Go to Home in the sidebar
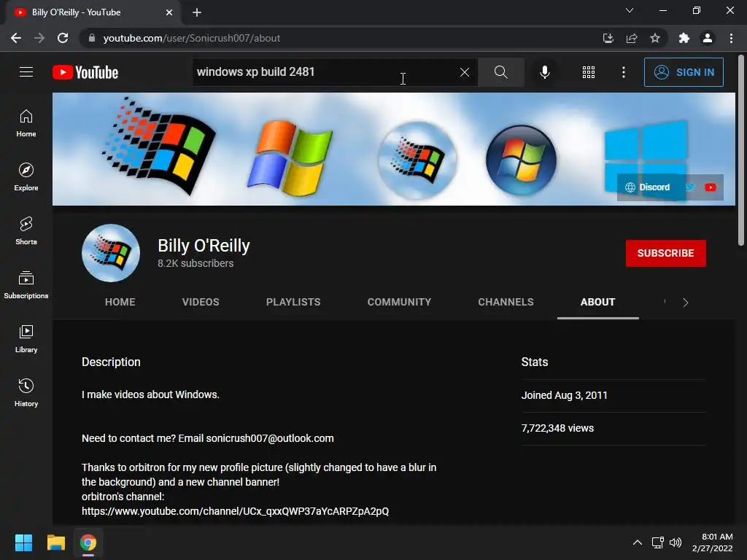The width and height of the screenshot is (747, 560). click(x=26, y=123)
